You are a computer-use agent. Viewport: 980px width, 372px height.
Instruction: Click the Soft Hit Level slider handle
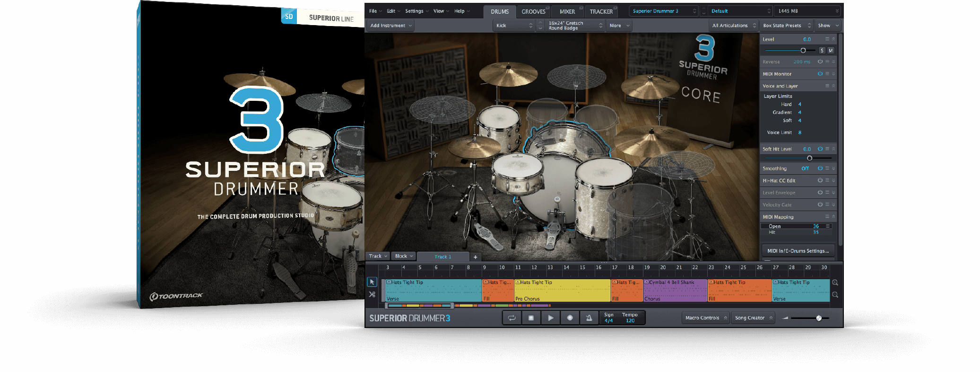810,158
